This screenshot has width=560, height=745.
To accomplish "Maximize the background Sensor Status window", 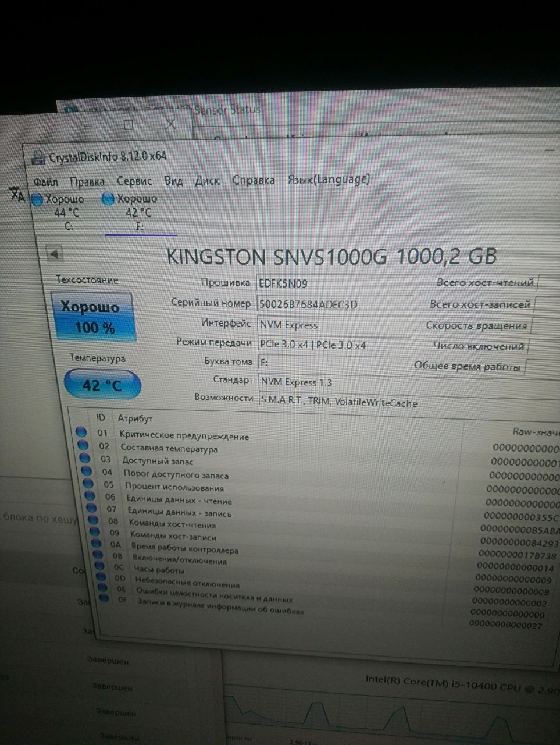I will 129,125.
